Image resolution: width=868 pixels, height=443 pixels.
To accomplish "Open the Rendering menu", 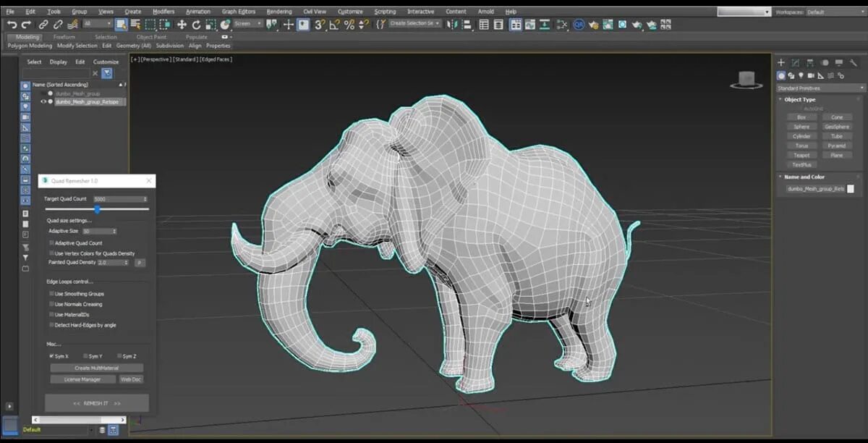I will pyautogui.click(x=279, y=12).
